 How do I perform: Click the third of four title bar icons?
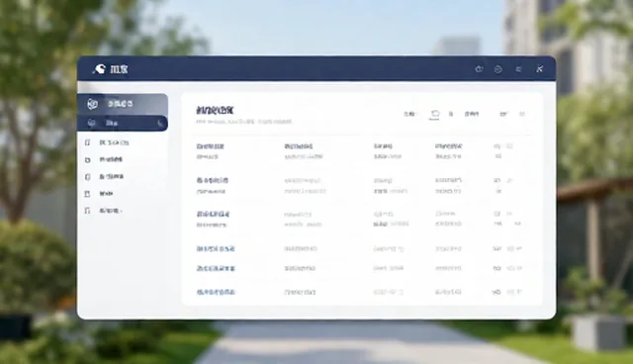[x=518, y=69]
